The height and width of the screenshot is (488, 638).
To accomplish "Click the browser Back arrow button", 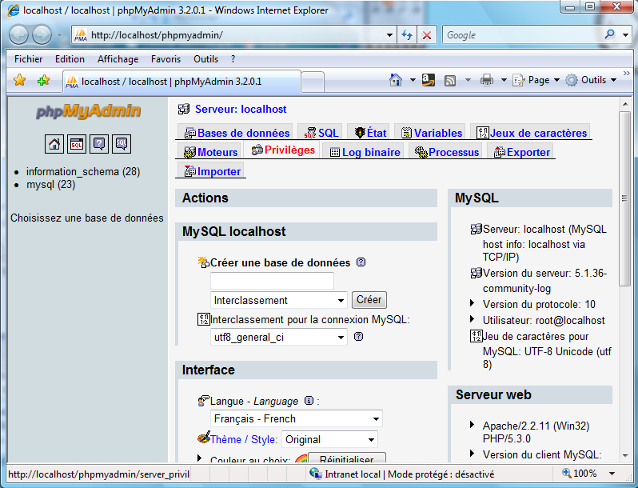I will (x=20, y=34).
